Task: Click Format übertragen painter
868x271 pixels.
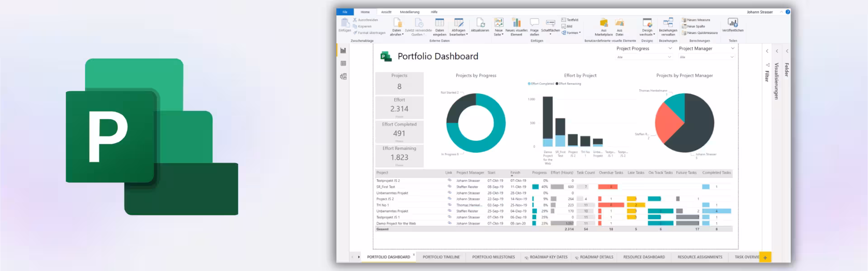Action: tap(369, 33)
